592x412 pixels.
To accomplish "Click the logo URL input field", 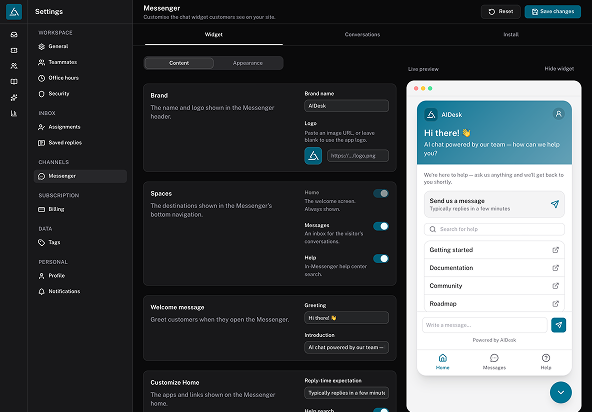I will 358,156.
